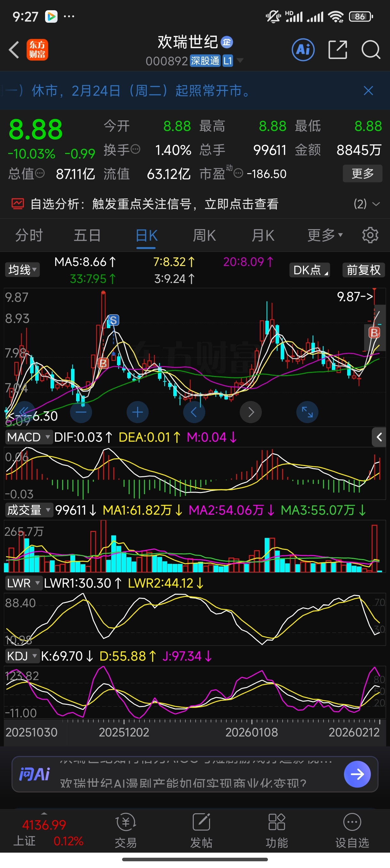Zoom out the K-line with minus button
This screenshot has height=868, width=390.
(81, 412)
